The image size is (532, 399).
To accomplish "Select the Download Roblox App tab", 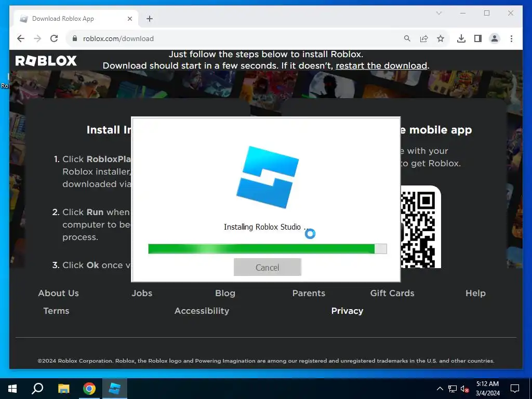I will pos(76,19).
